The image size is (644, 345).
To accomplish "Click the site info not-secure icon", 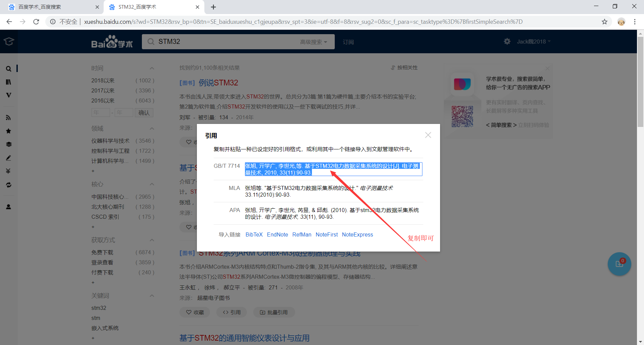I will (53, 22).
